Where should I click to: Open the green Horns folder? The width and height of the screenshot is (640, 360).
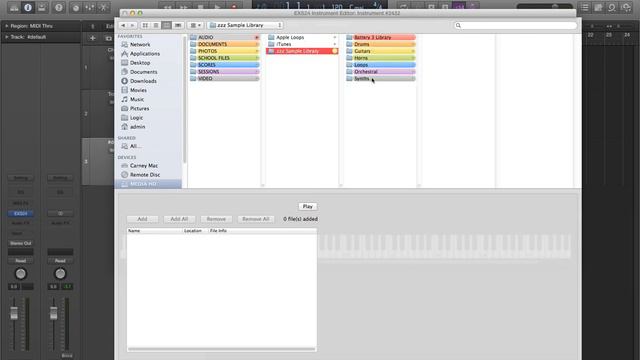click(x=381, y=58)
